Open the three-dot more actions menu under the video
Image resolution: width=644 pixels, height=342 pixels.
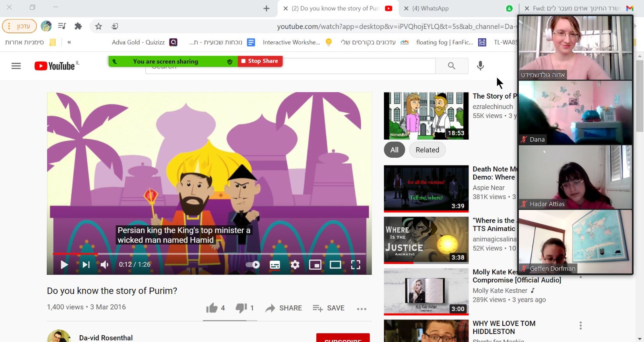tap(361, 309)
